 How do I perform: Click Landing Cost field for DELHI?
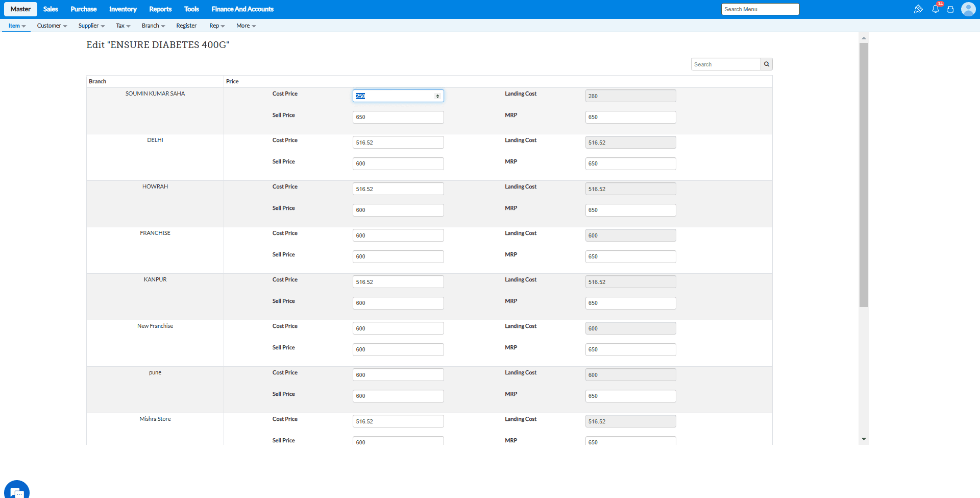pyautogui.click(x=630, y=143)
